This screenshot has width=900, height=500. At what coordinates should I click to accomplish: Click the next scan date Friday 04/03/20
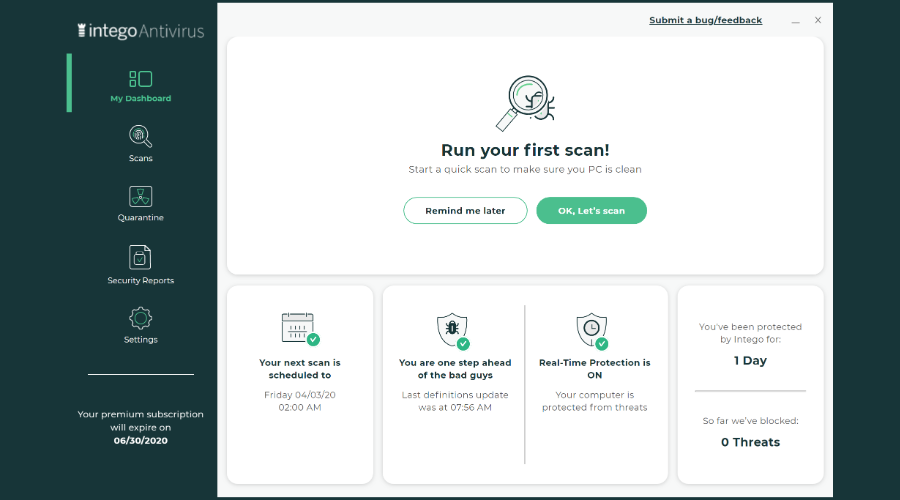click(300, 395)
